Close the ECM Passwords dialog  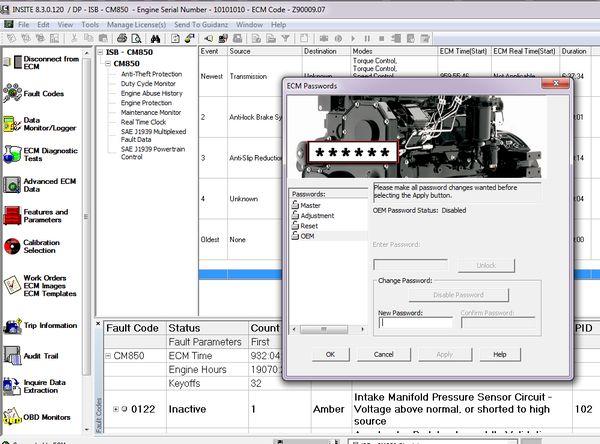pyautogui.click(x=556, y=83)
